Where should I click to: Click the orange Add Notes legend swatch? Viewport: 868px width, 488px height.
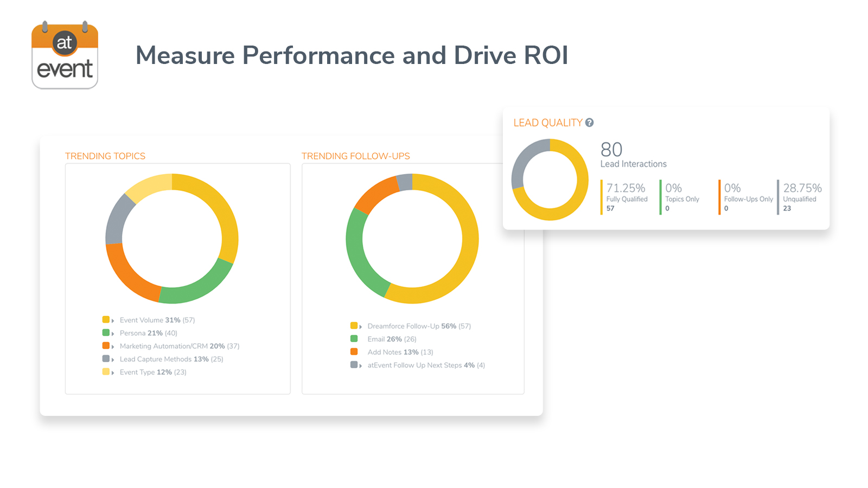coord(354,352)
